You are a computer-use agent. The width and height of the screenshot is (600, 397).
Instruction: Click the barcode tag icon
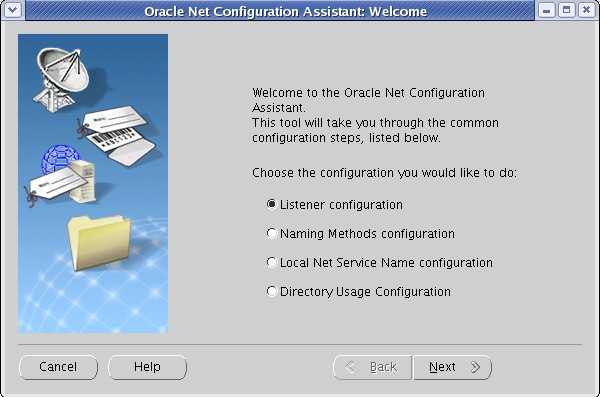click(x=117, y=135)
